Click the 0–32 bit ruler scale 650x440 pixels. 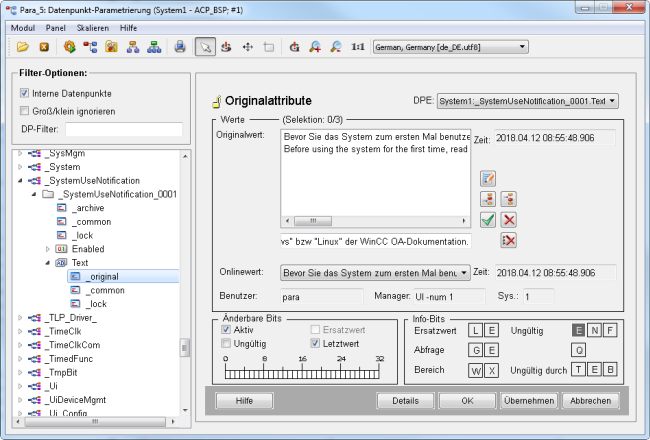[x=302, y=367]
